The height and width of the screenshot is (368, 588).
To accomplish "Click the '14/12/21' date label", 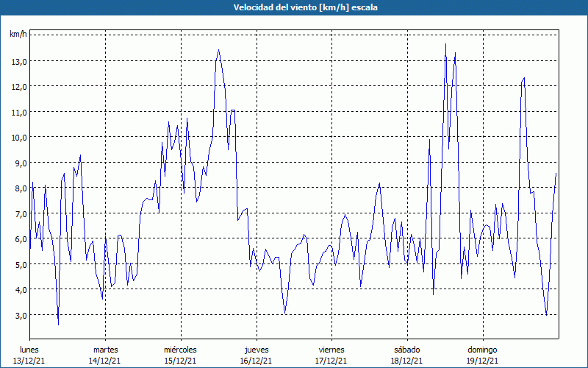I will point(104,361).
